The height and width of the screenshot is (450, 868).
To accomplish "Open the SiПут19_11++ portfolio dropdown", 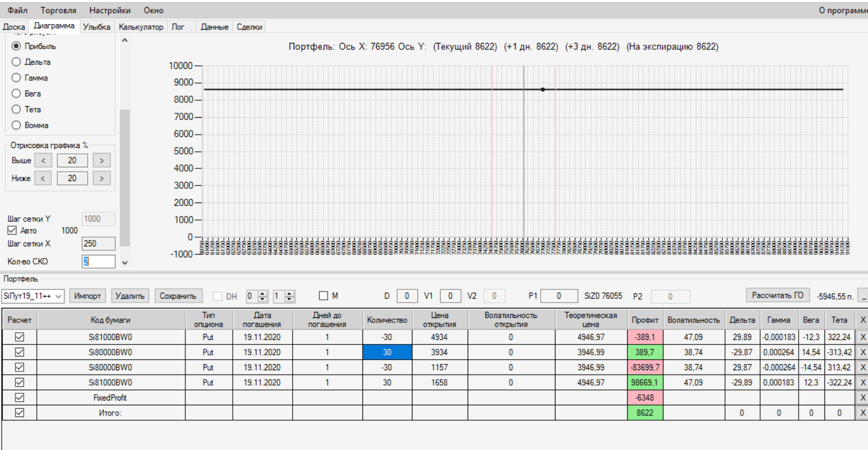I will click(33, 296).
